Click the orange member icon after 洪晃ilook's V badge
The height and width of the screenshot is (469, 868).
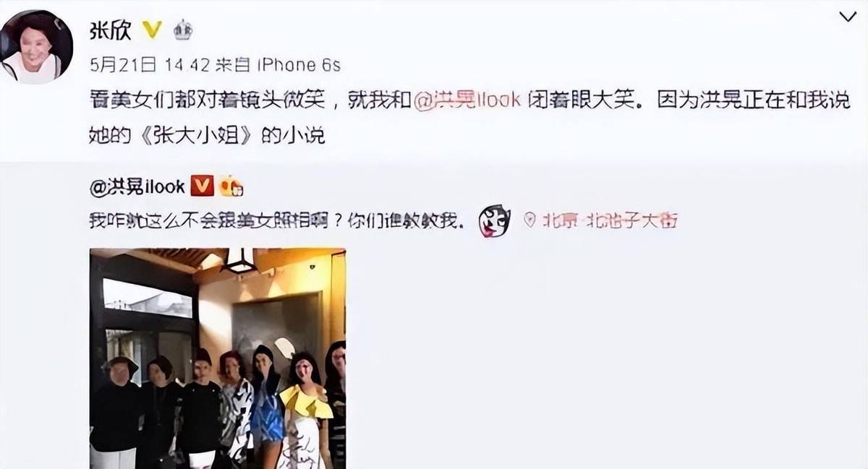(231, 187)
